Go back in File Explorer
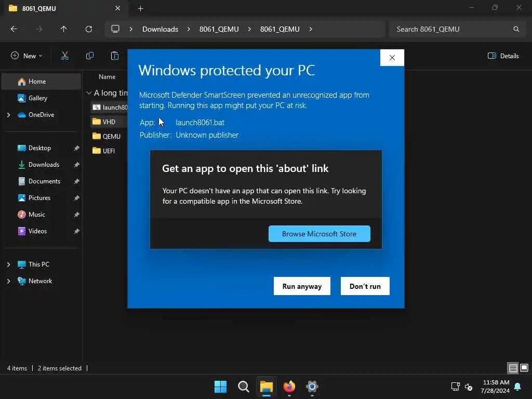Viewport: 532px width, 399px height. pyautogui.click(x=14, y=29)
